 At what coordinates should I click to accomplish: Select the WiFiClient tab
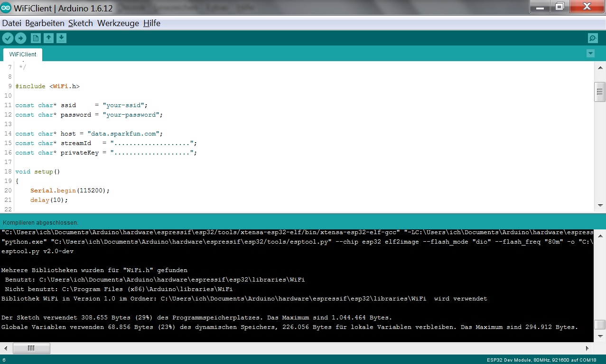23,55
